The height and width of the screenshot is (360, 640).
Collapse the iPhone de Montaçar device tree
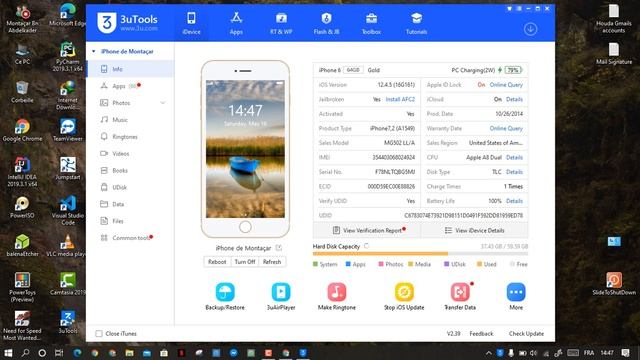point(94,51)
